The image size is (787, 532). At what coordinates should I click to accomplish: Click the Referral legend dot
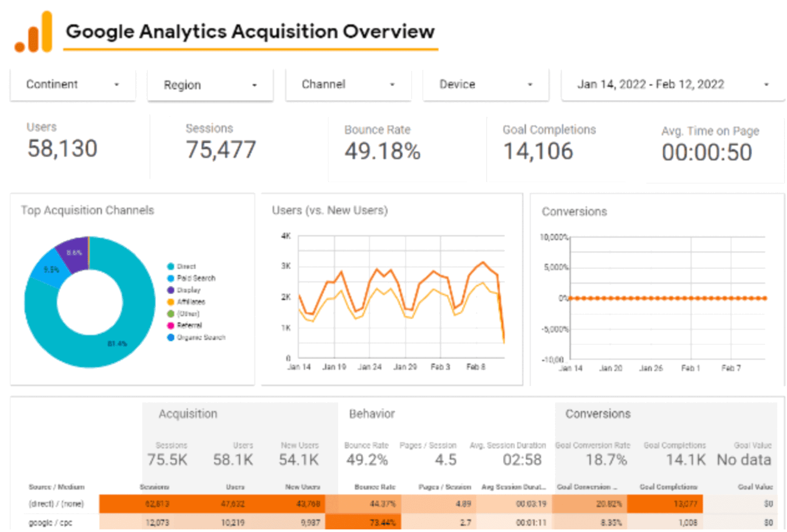tap(170, 325)
